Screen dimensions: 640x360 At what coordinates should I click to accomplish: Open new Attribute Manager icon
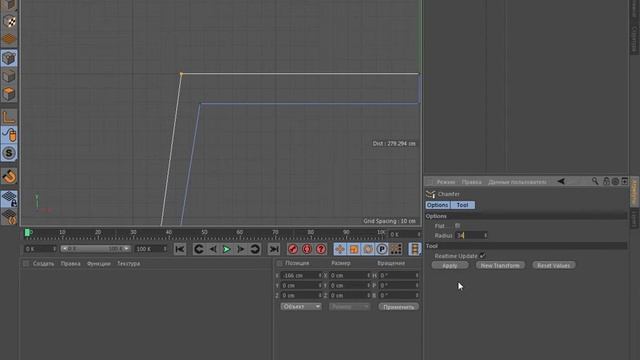[x=624, y=181]
